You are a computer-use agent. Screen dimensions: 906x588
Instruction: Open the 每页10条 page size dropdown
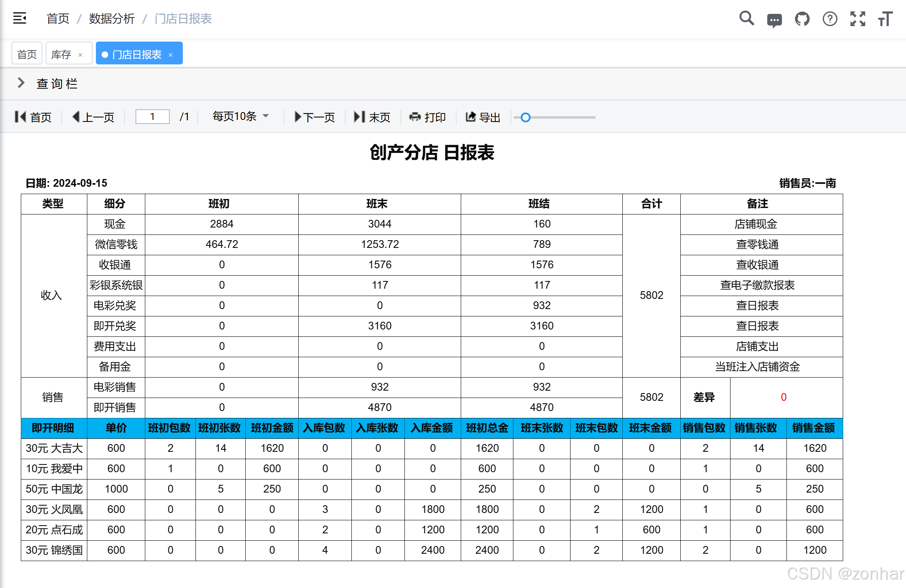[x=241, y=117]
